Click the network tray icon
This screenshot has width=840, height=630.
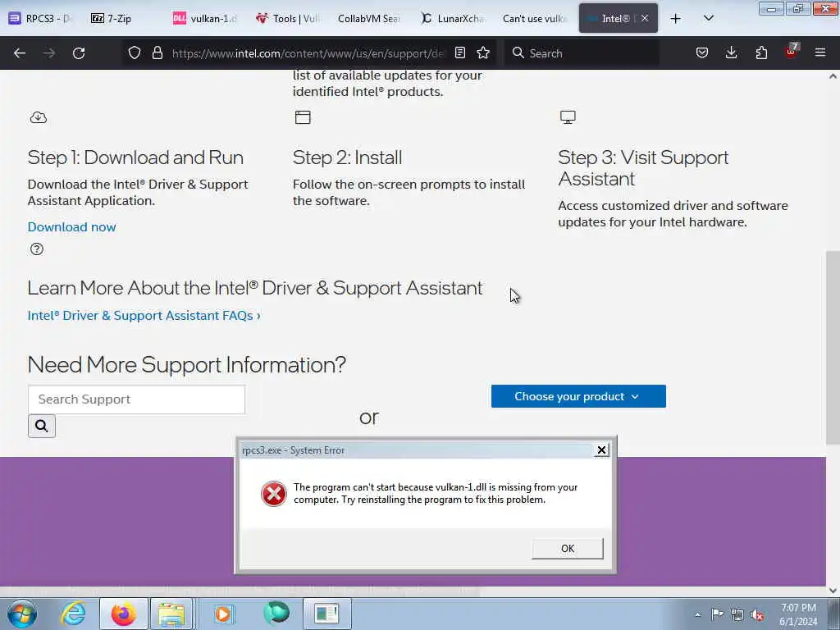point(737,615)
